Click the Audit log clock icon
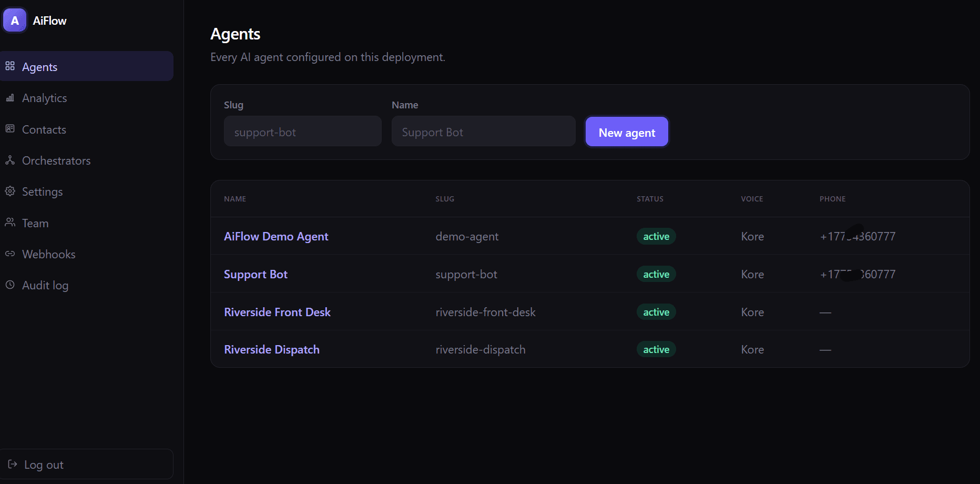 (10, 285)
